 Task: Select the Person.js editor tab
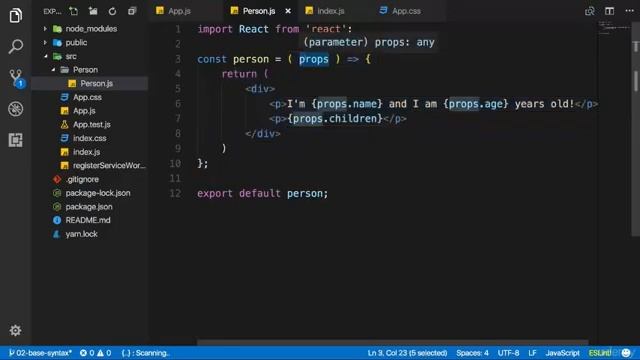pyautogui.click(x=259, y=11)
